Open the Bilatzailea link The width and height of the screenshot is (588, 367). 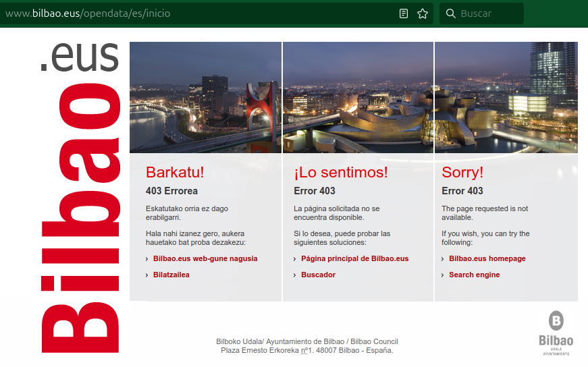[171, 275]
